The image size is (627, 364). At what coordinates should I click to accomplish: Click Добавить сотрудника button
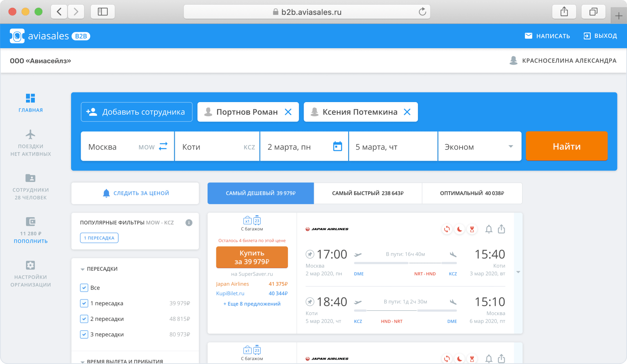tap(136, 112)
